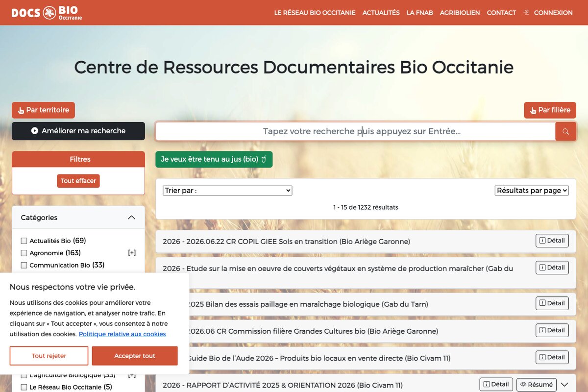Tick the Actualités Bio category checkbox
This screenshot has width=588, height=392.
[x=24, y=241]
